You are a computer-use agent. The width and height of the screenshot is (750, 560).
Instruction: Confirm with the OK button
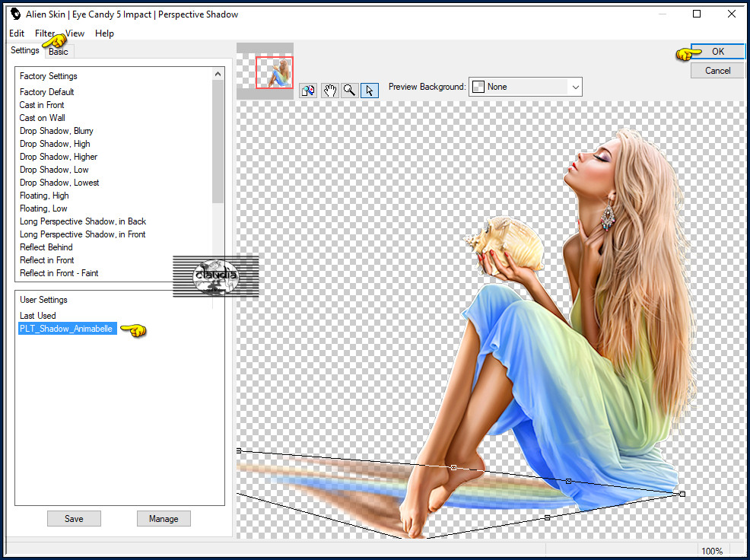pyautogui.click(x=717, y=51)
